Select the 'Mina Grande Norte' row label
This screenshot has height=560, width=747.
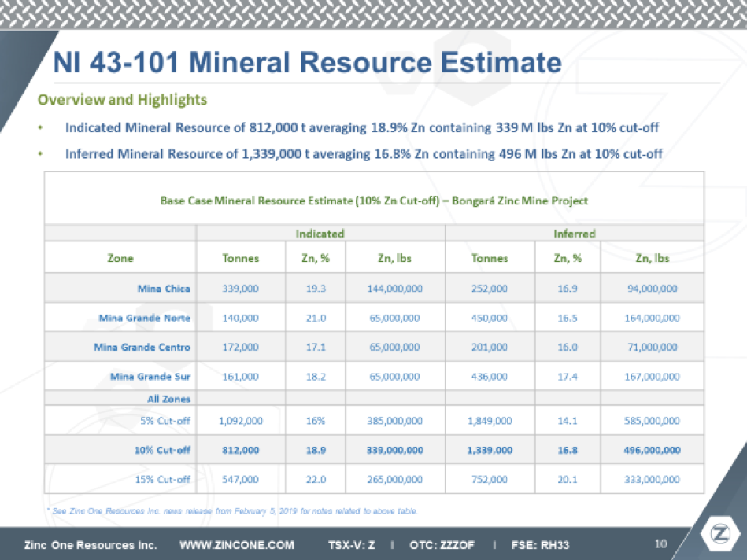(144, 318)
